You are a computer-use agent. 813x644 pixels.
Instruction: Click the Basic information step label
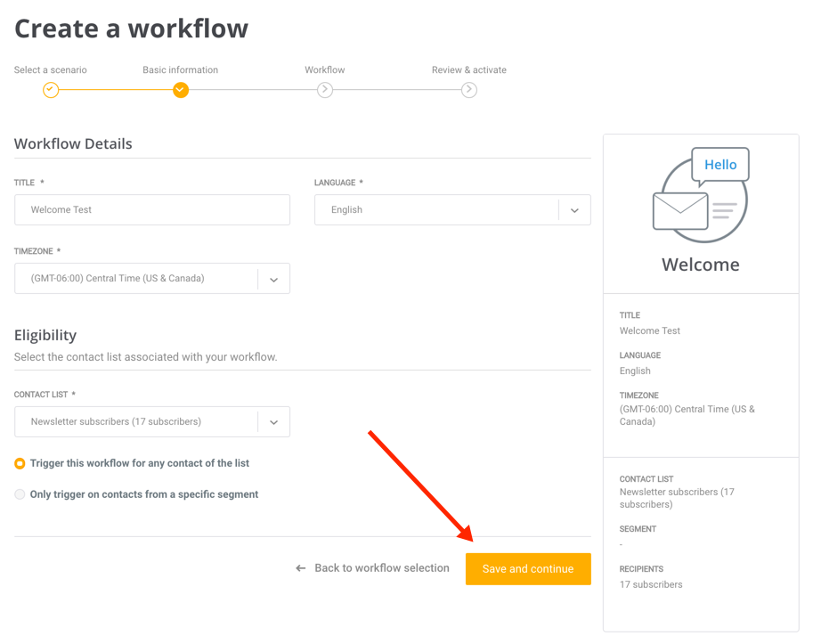181,70
